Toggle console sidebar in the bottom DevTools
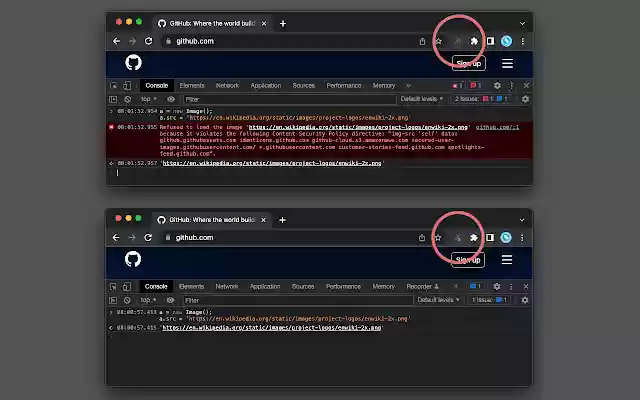Image resolution: width=640 pixels, height=400 pixels. 113,300
